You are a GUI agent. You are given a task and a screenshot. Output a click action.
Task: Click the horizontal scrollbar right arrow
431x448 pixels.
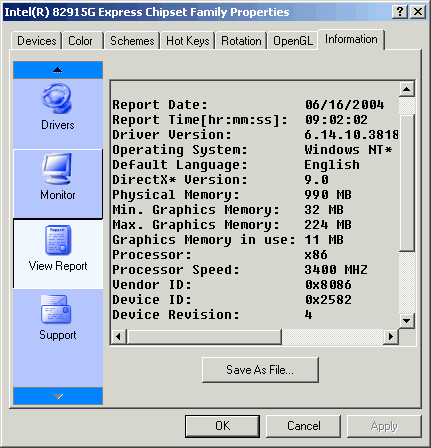point(391,337)
